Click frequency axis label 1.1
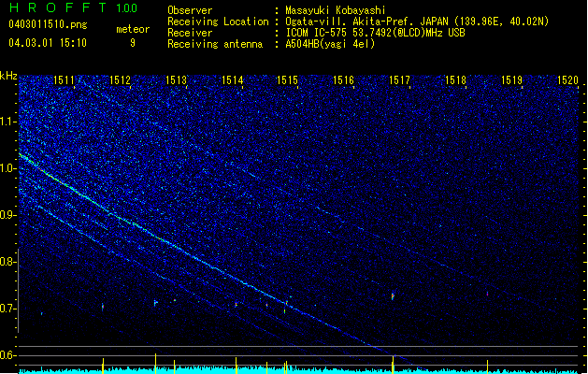The height and width of the screenshot is (374, 588). (x=8, y=122)
